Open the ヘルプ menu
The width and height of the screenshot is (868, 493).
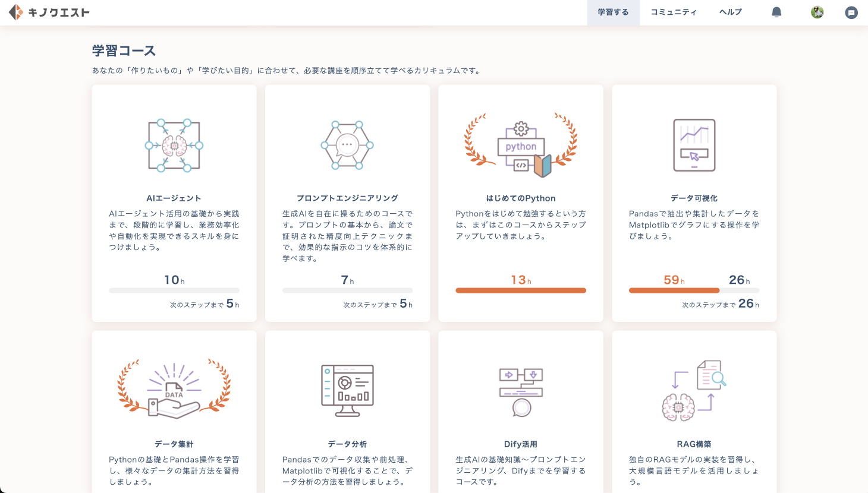pos(729,11)
